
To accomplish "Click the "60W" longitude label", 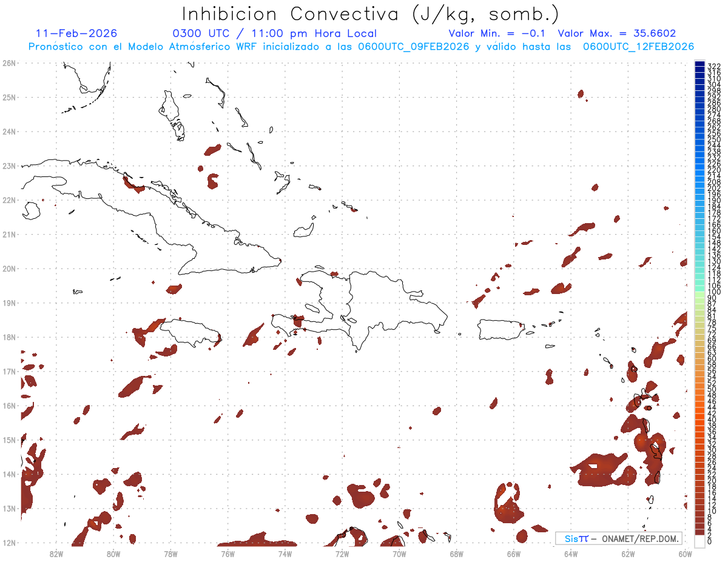I will [685, 554].
